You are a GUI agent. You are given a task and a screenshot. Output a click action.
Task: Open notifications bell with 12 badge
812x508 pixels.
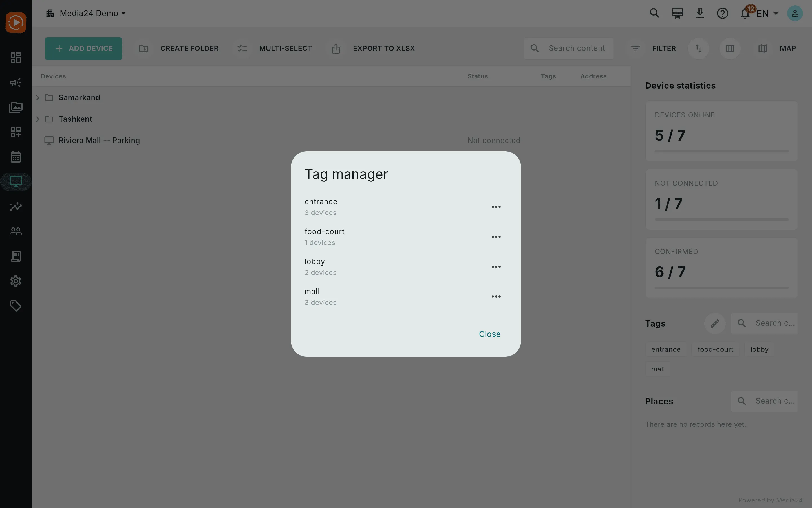click(745, 14)
